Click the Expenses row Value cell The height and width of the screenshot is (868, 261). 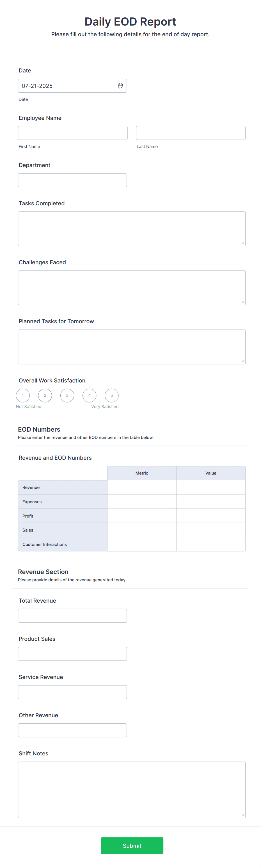pos(211,502)
